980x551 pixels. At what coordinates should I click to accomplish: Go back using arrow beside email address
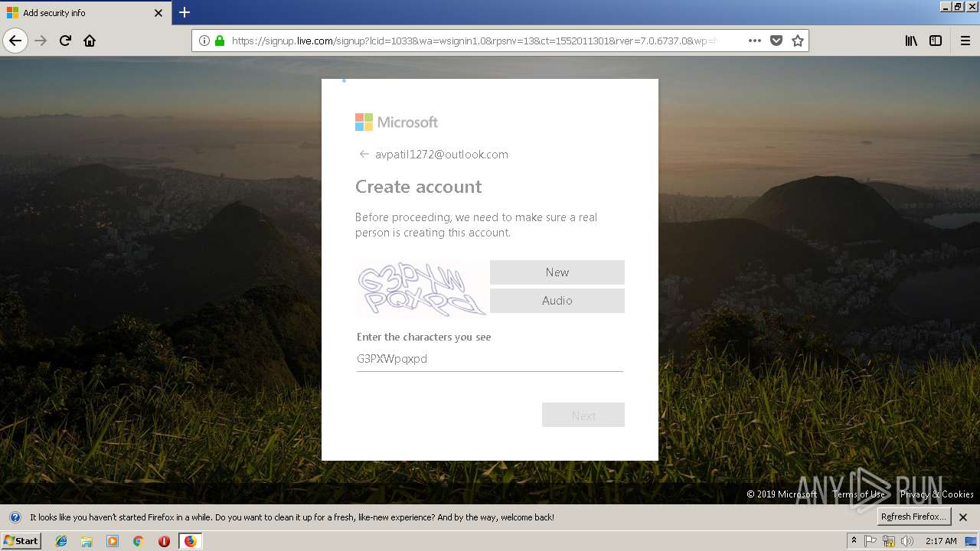pos(364,154)
